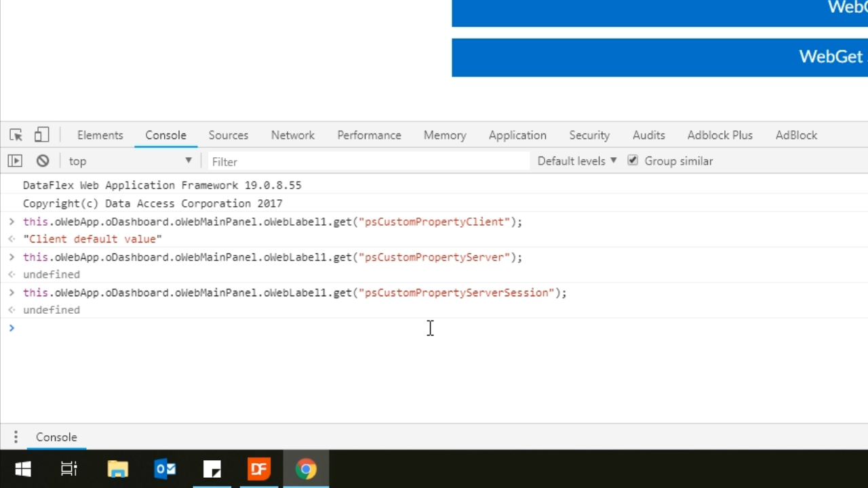This screenshot has height=488, width=868.
Task: Open the Elements tab
Action: [x=100, y=135]
